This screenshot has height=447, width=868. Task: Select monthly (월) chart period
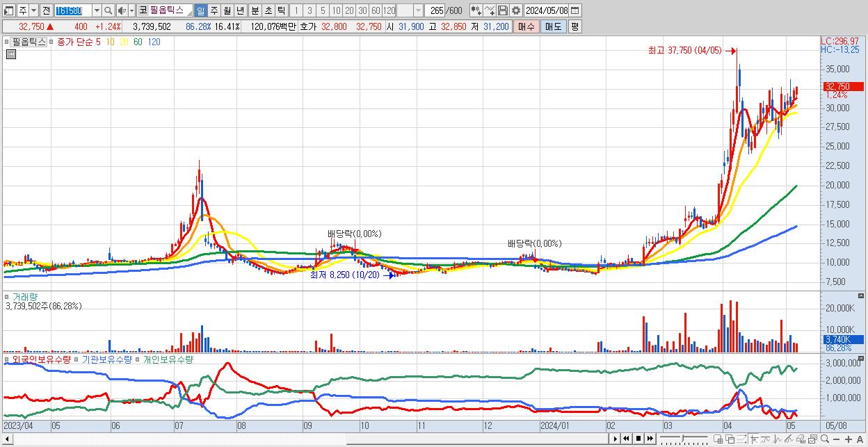(227, 10)
